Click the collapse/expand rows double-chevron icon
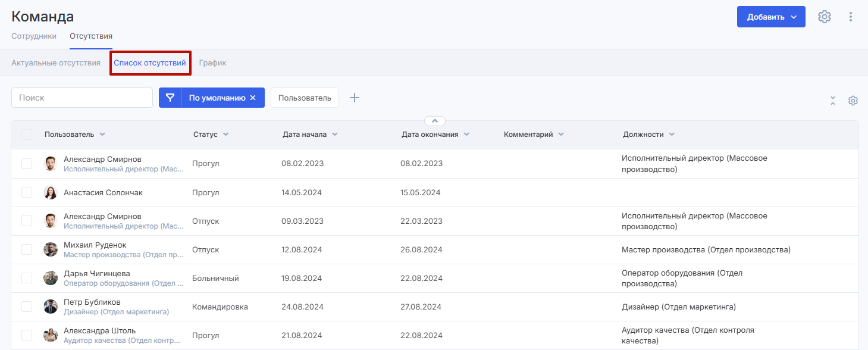Image resolution: width=868 pixels, height=350 pixels. [833, 101]
